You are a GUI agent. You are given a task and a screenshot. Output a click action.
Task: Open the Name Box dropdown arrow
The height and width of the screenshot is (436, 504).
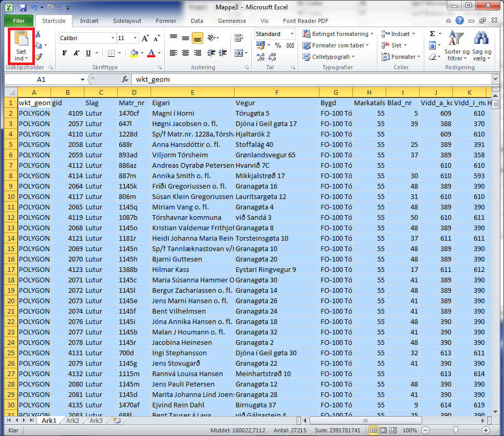click(x=82, y=79)
